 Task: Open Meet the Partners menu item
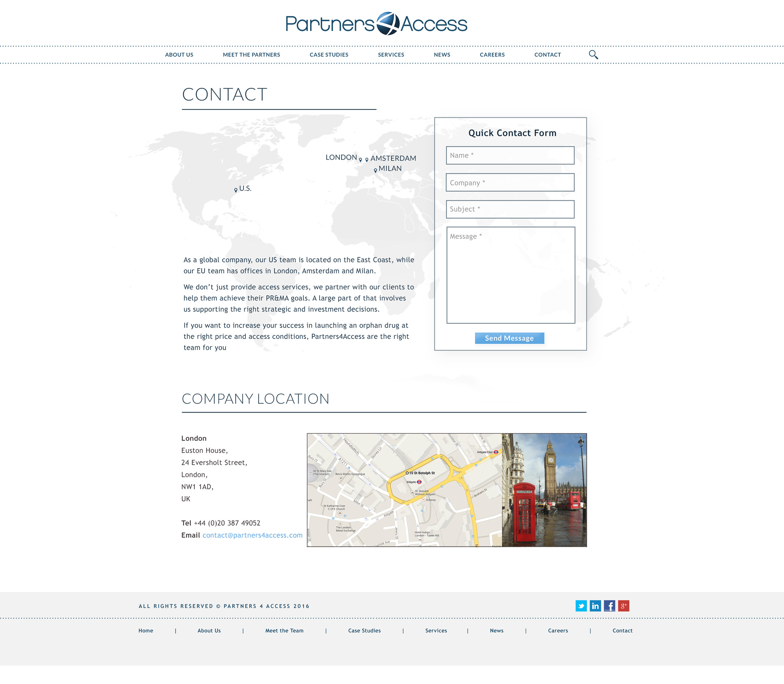251,55
